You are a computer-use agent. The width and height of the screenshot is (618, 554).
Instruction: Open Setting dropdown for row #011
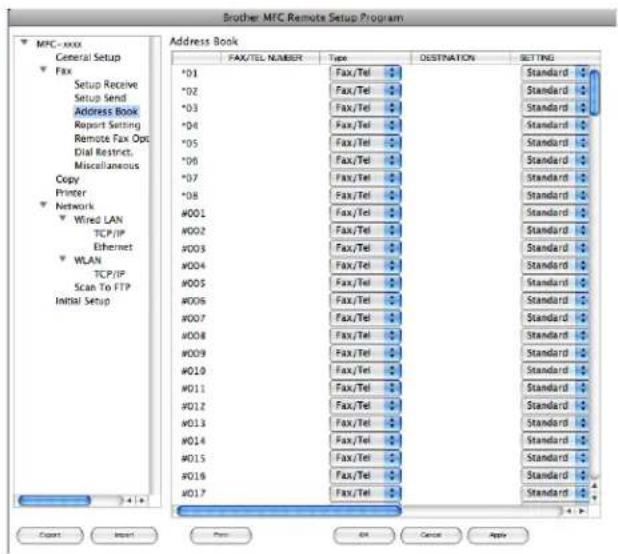coord(555,388)
